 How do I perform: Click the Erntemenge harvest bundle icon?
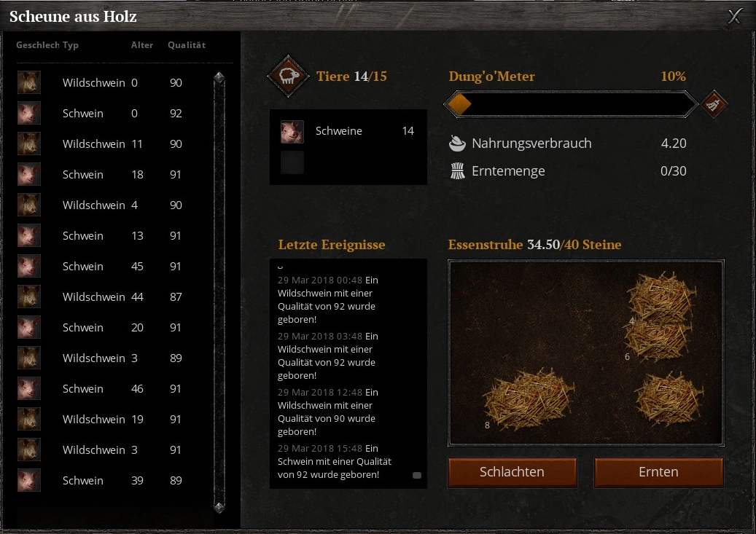458,171
